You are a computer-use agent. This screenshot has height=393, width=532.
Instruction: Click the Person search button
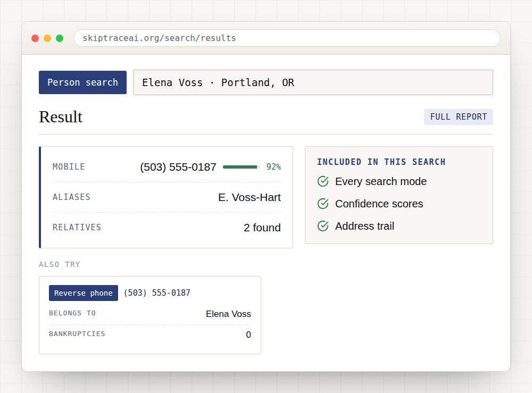click(82, 82)
